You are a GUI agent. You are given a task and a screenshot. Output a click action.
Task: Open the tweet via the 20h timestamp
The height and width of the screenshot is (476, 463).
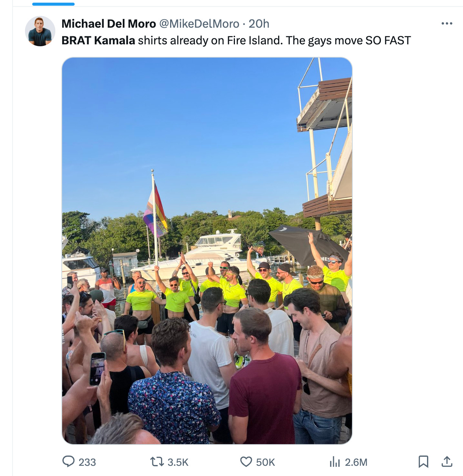click(259, 24)
